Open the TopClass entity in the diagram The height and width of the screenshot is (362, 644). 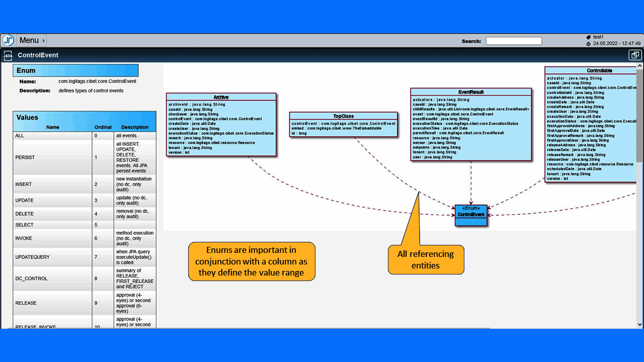click(x=344, y=116)
